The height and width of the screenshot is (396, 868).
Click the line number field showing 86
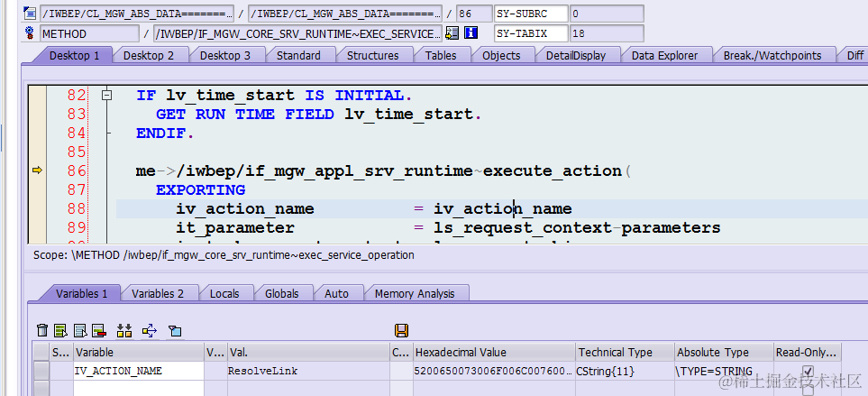[474, 14]
